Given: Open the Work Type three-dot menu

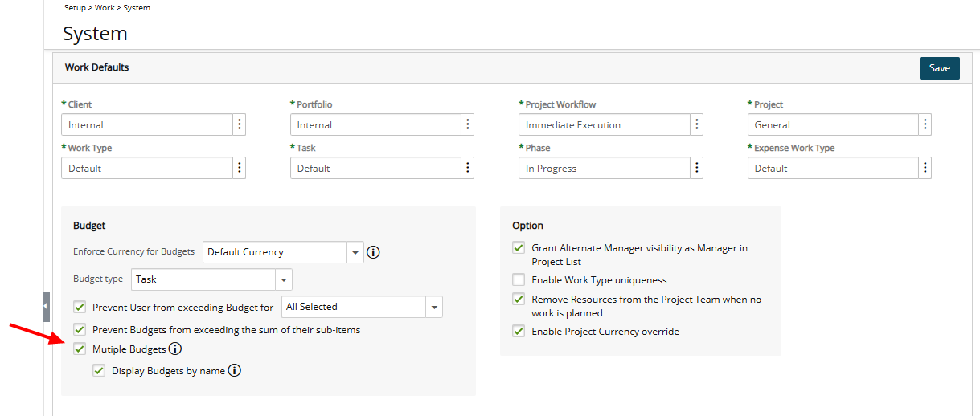Looking at the screenshot, I should (x=239, y=168).
